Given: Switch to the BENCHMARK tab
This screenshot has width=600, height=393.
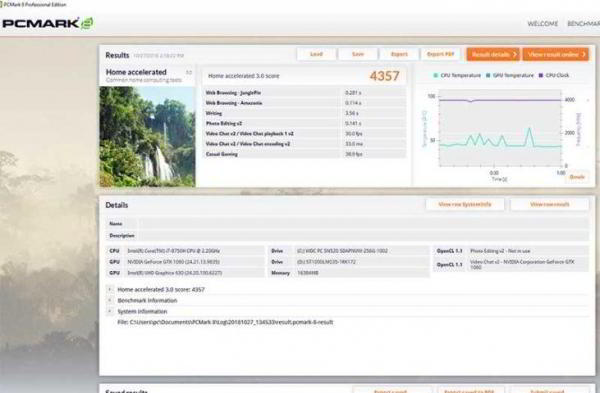Looking at the screenshot, I should click(x=584, y=24).
